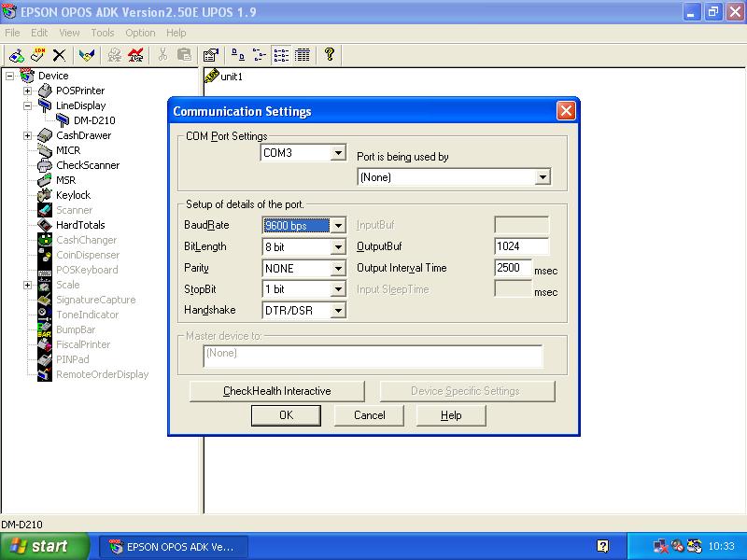The image size is (747, 560).
Task: Select the MICR device category
Action: [67, 150]
